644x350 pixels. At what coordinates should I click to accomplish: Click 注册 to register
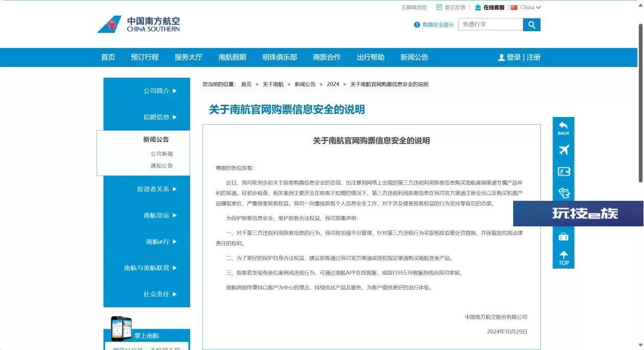[534, 57]
